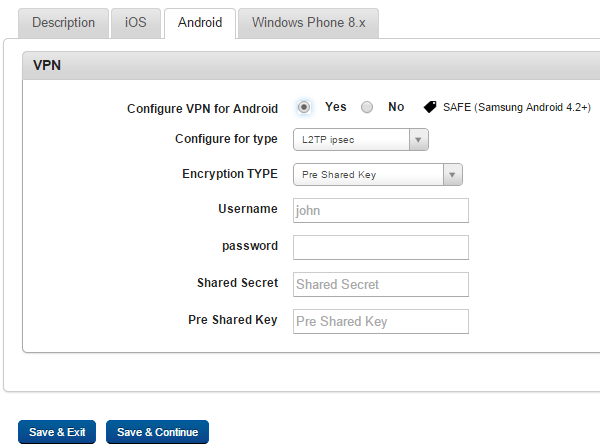Image resolution: width=600 pixels, height=447 pixels.
Task: Switch to the Description tab
Action: pyautogui.click(x=64, y=23)
